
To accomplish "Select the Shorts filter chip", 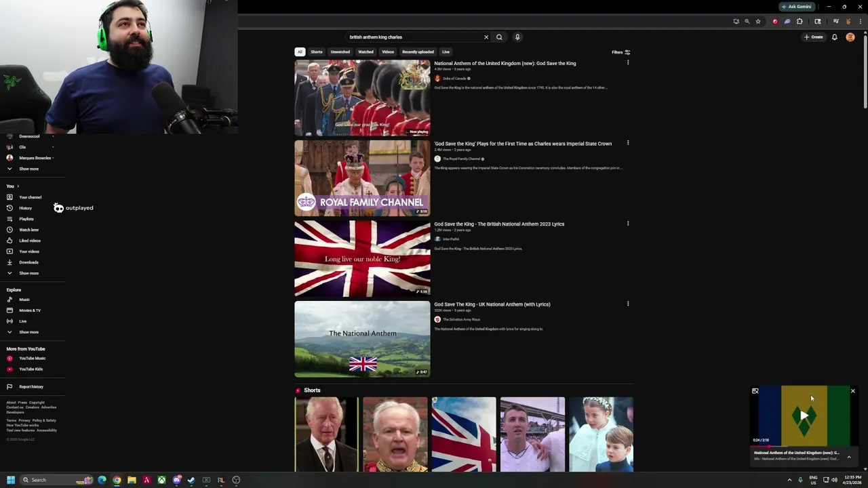I will 317,52.
